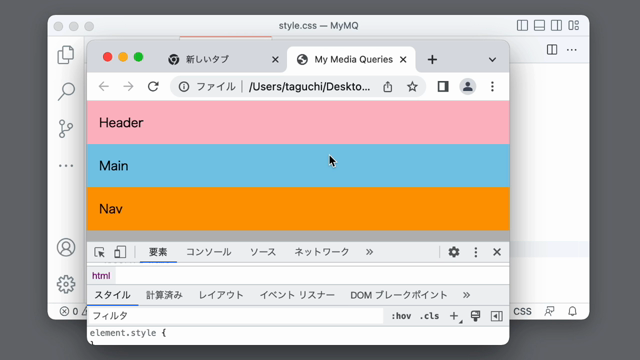
Task: Open DevTools 要素 tab
Action: [x=158, y=252]
